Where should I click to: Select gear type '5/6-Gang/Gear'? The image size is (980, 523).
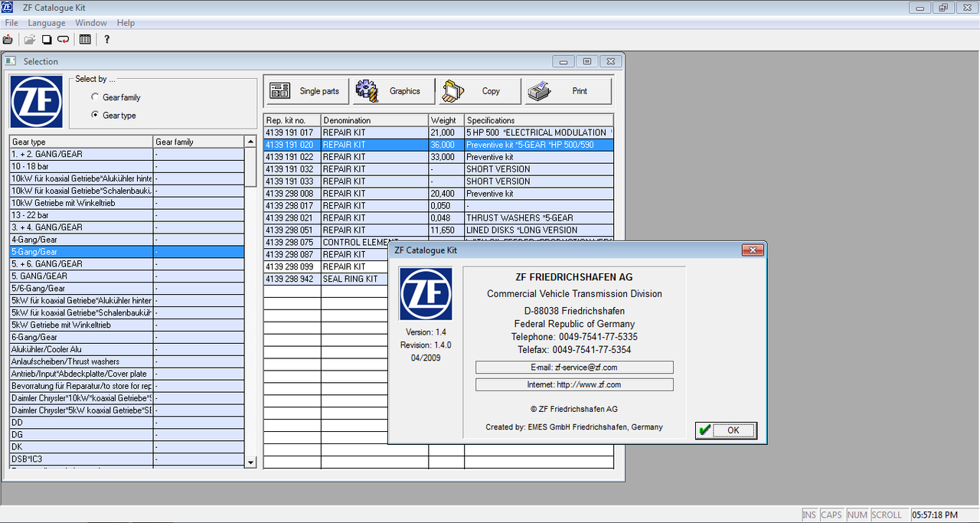pos(127,289)
